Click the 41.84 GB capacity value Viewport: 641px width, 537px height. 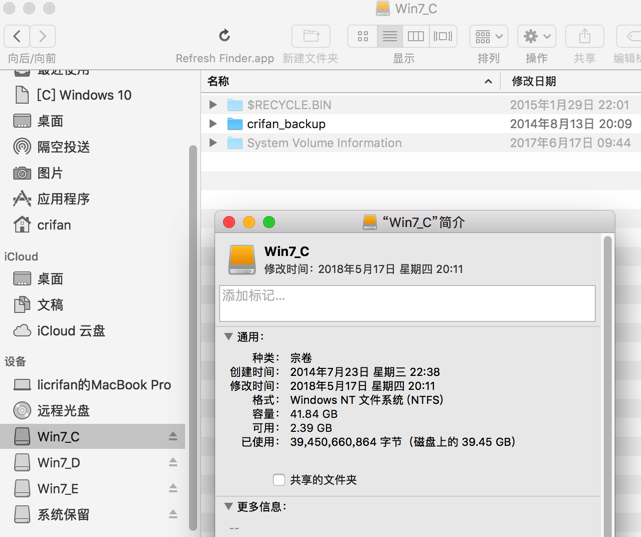click(314, 414)
